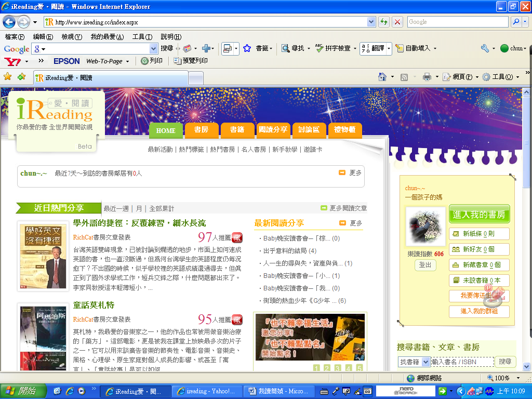Expand the Google toolbar search box dropdown
This screenshot has width=532, height=399.
[153, 48]
